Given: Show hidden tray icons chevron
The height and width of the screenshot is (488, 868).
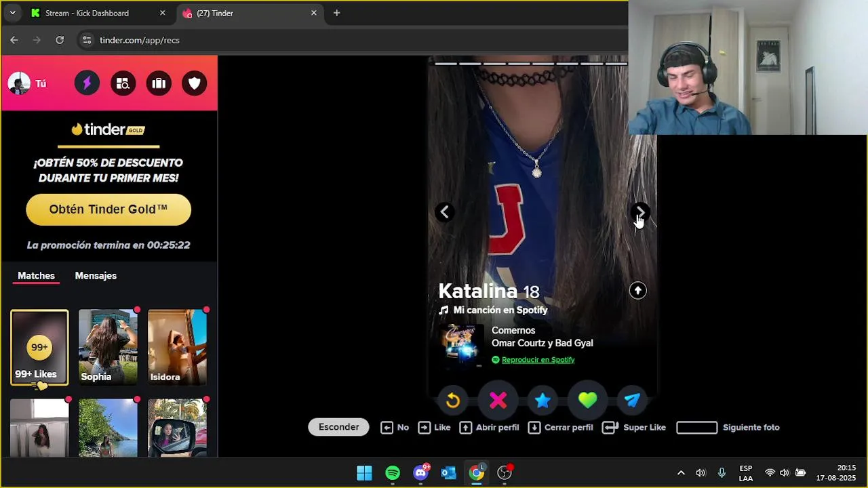Looking at the screenshot, I should pos(681,473).
